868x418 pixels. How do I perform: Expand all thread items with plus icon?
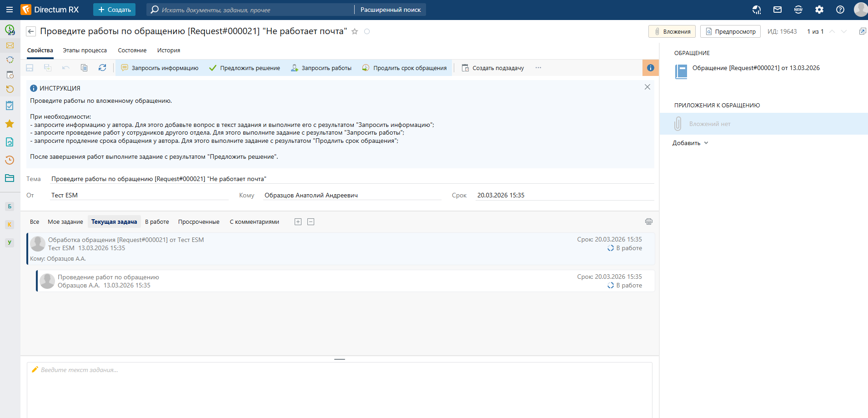pos(298,222)
